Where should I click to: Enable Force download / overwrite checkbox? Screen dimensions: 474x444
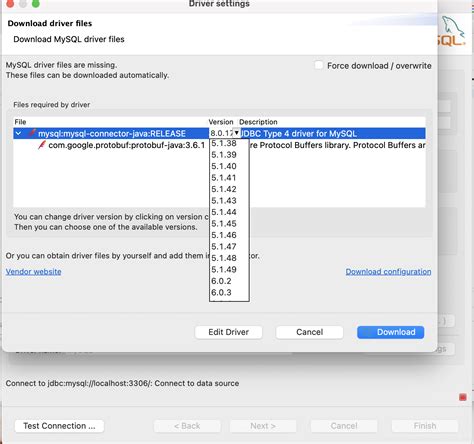[319, 65]
